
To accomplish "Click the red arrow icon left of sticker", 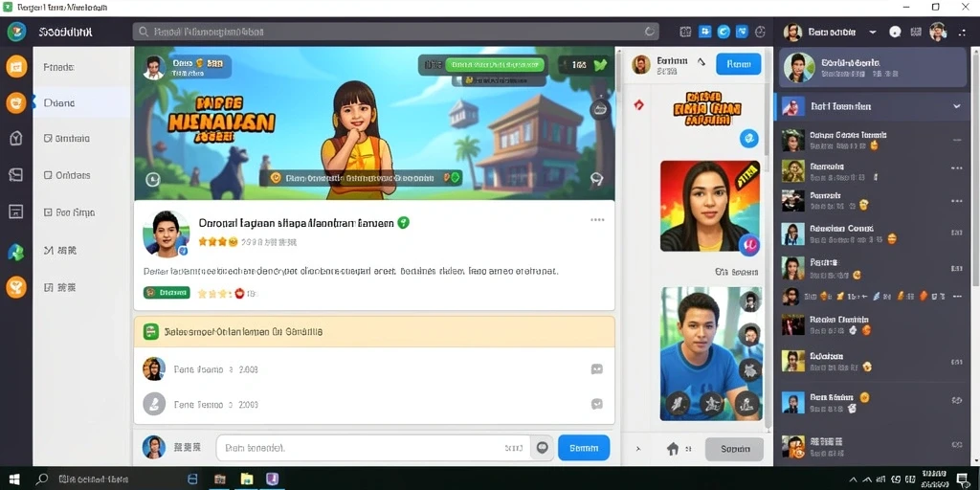I will click(x=638, y=105).
